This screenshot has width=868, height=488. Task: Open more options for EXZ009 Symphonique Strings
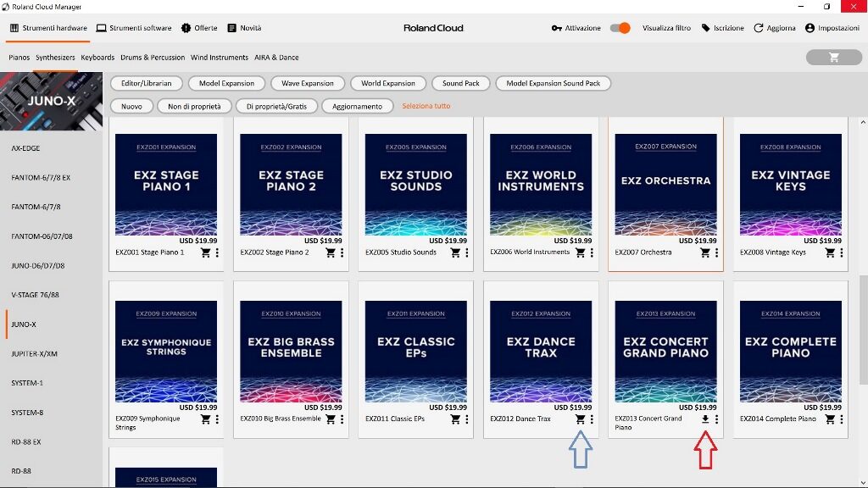pyautogui.click(x=217, y=419)
